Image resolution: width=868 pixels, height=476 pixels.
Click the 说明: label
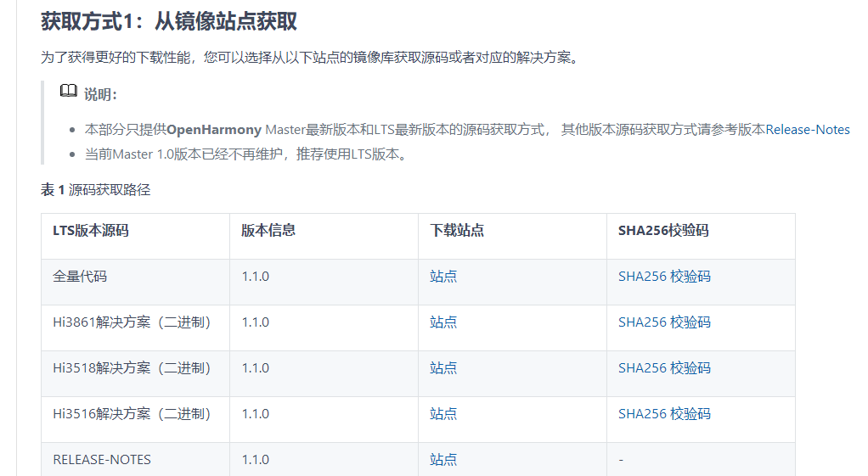[100, 94]
